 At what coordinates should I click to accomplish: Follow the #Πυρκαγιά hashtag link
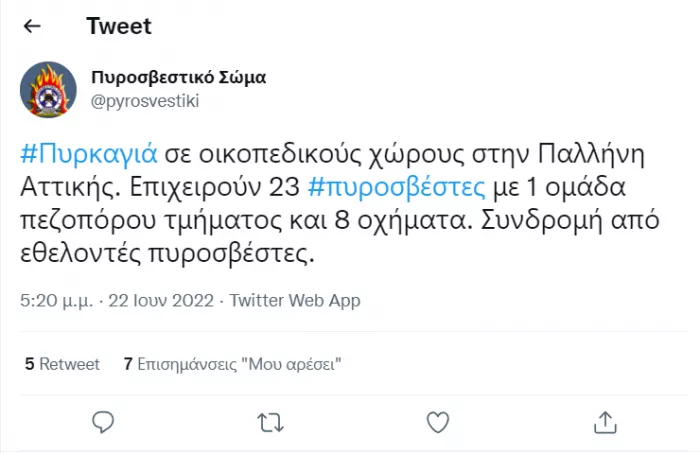pyautogui.click(x=89, y=154)
